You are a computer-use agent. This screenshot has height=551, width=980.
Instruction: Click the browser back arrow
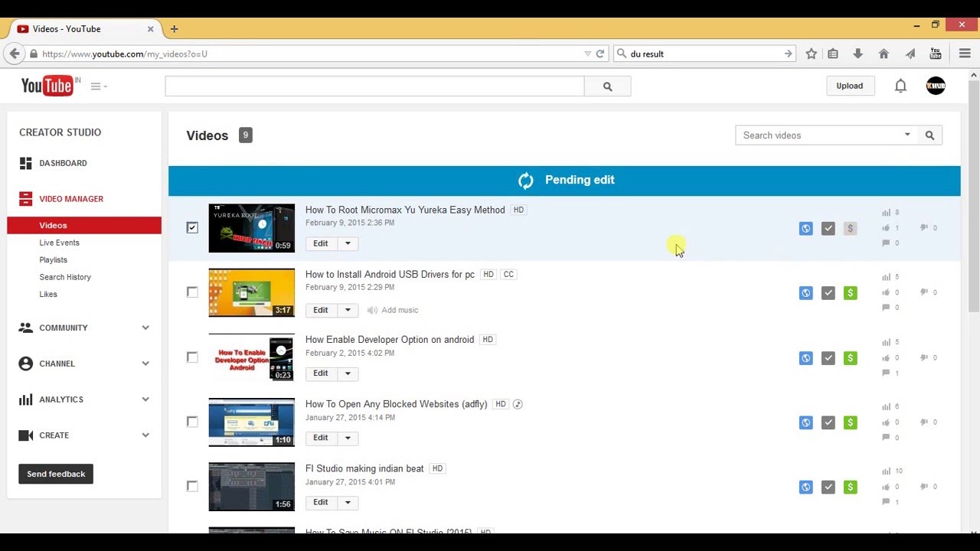tap(14, 54)
